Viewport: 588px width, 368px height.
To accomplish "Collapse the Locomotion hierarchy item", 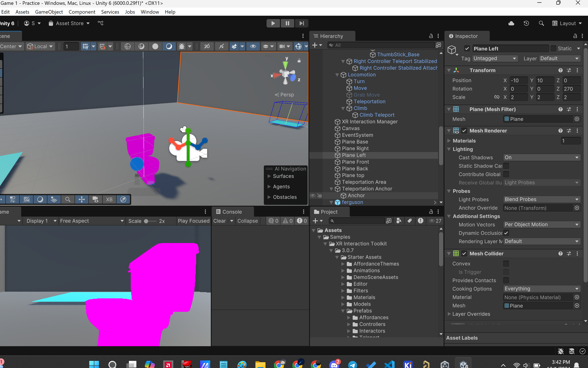I will 337,75.
